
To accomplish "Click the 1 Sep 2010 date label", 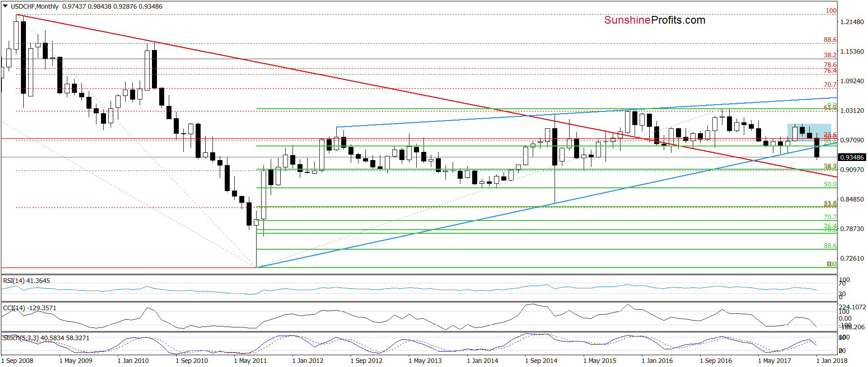I will 192,361.
